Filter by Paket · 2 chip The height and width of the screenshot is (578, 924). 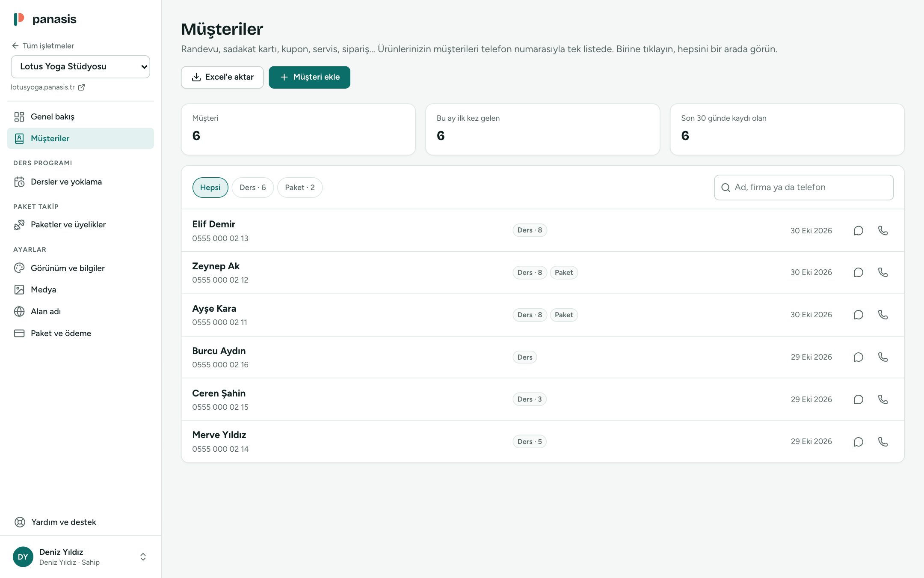(299, 188)
